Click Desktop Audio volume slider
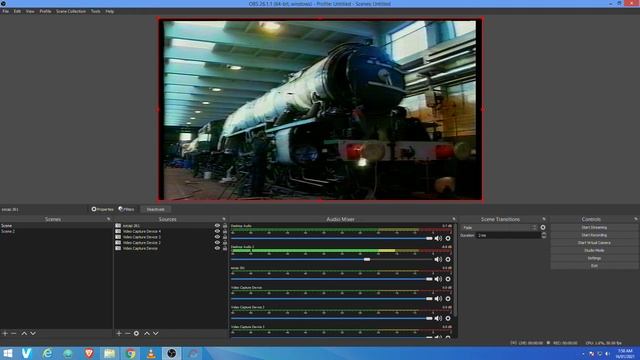The image size is (640, 360). pyautogui.click(x=332, y=238)
